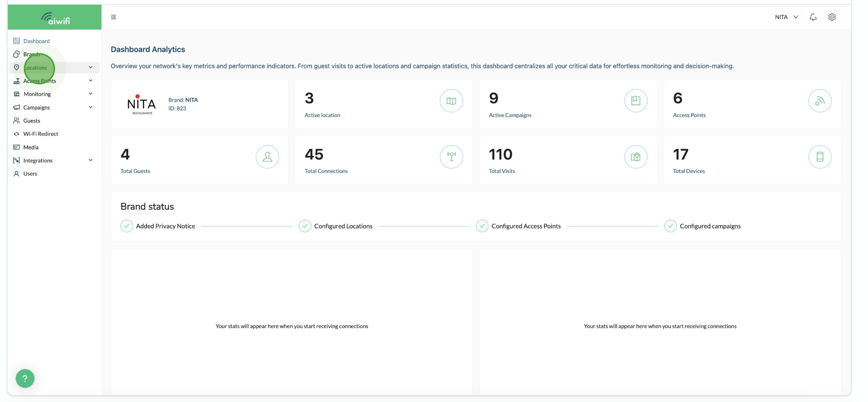The width and height of the screenshot is (868, 402).
Task: Click the Access Points signal icon
Action: click(x=820, y=101)
